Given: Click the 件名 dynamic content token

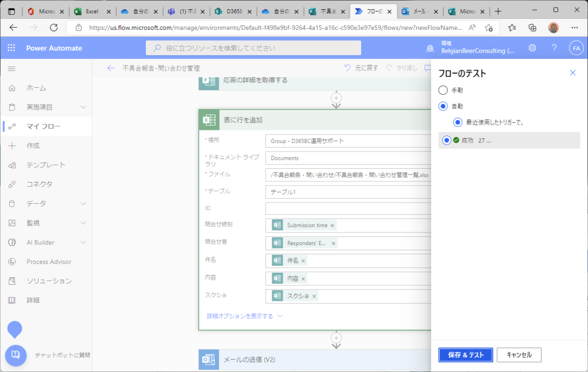Looking at the screenshot, I should tap(288, 261).
